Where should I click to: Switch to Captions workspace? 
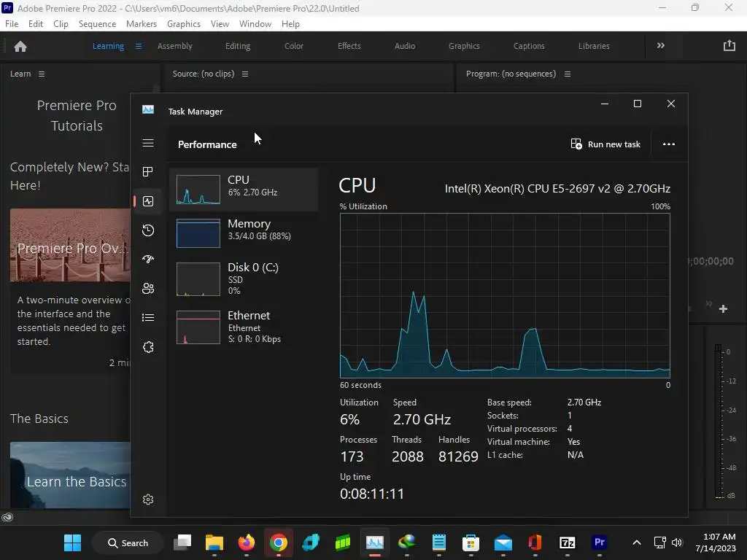[529, 46]
